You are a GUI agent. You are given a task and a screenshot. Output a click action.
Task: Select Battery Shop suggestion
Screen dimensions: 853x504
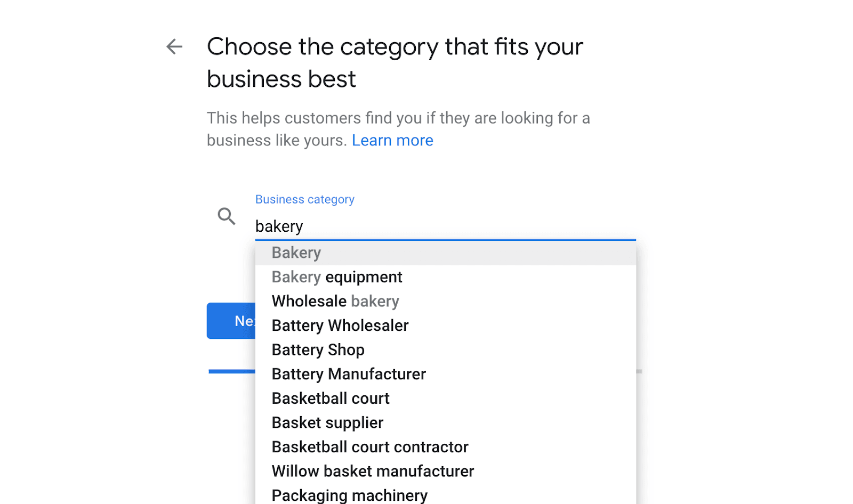click(x=318, y=350)
